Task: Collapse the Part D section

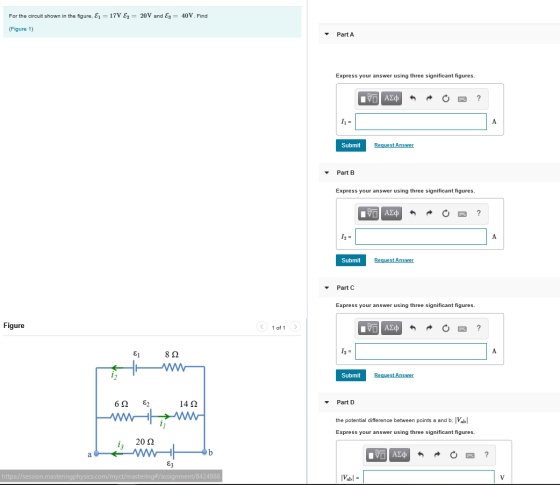Action: pos(326,402)
